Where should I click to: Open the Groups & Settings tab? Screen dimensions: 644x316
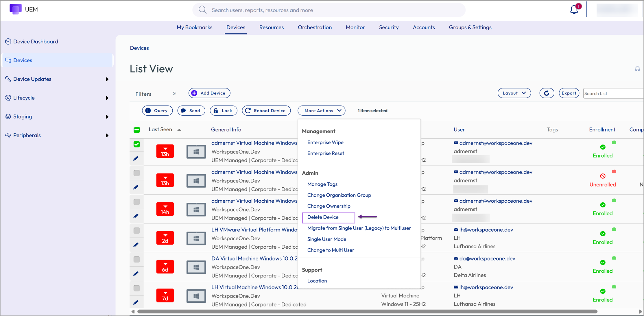point(470,27)
